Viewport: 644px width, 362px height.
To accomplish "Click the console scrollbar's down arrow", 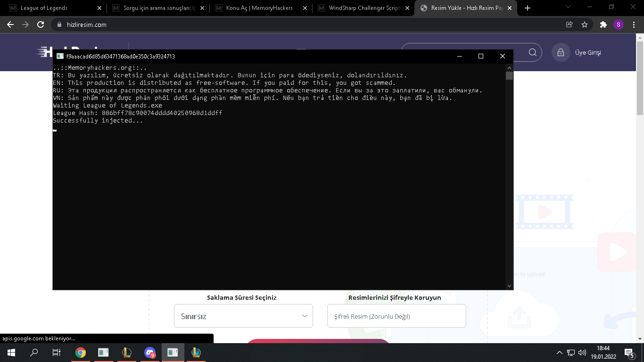I will pos(509,286).
